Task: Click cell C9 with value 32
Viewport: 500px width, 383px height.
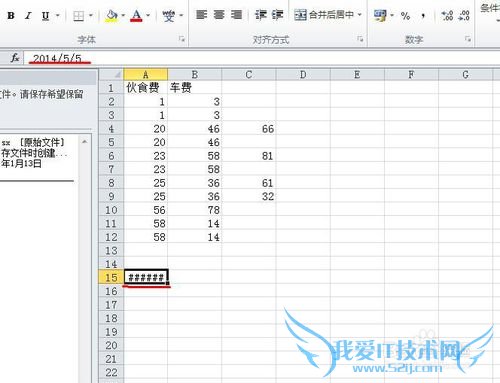Action: tap(249, 196)
